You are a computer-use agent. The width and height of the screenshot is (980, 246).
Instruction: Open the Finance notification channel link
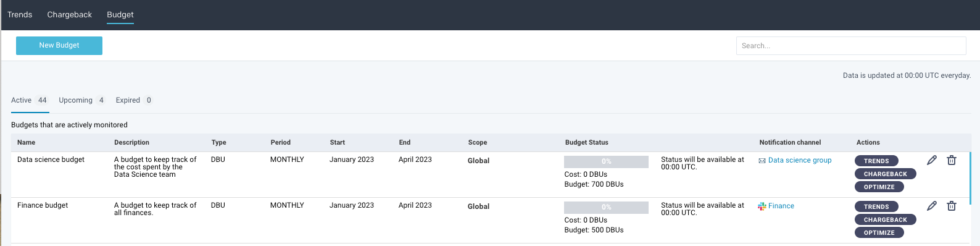pos(781,206)
